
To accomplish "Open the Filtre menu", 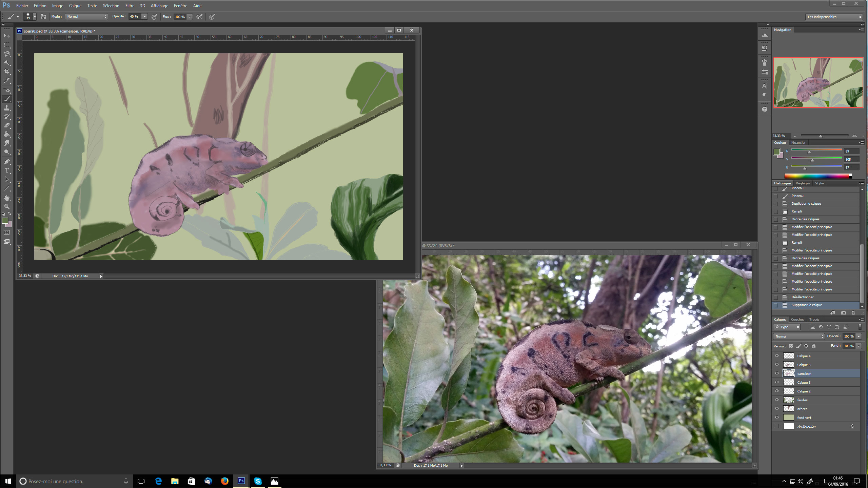I will pos(130,6).
